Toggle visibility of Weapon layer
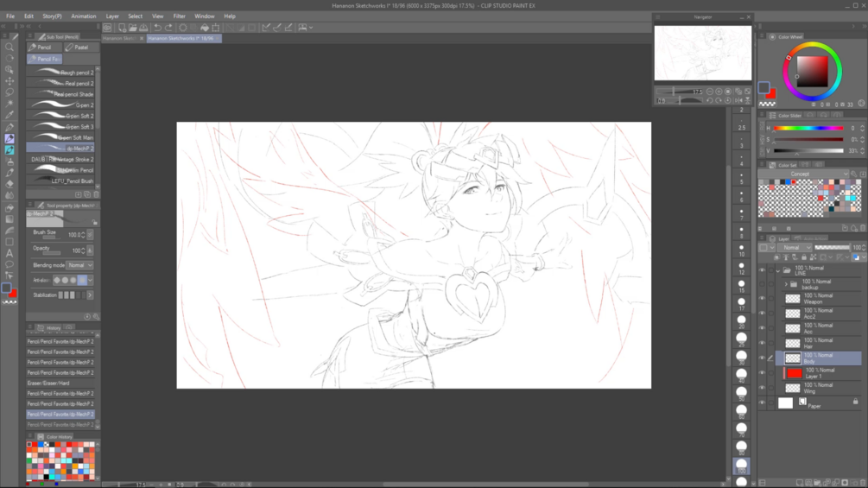This screenshot has height=488, width=868. click(763, 299)
